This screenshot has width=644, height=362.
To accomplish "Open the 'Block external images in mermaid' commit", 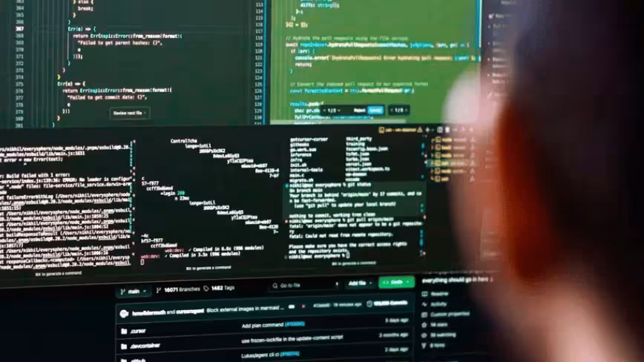I will click(245, 309).
